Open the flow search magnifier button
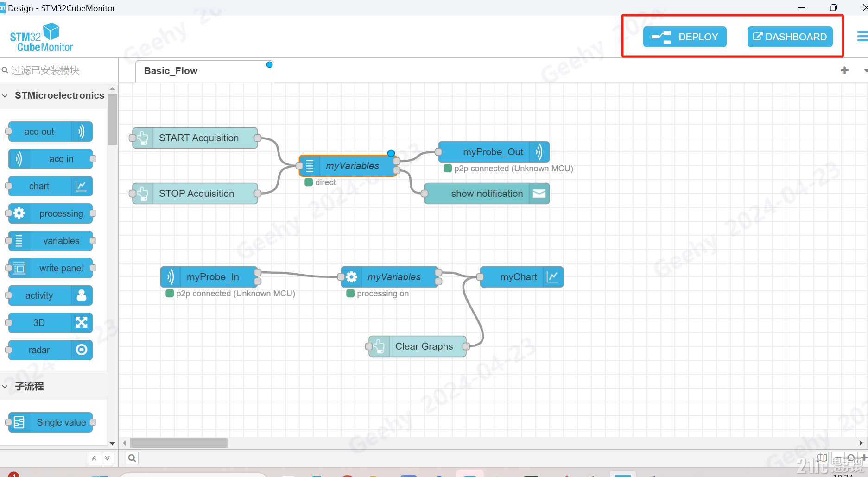 tap(132, 458)
